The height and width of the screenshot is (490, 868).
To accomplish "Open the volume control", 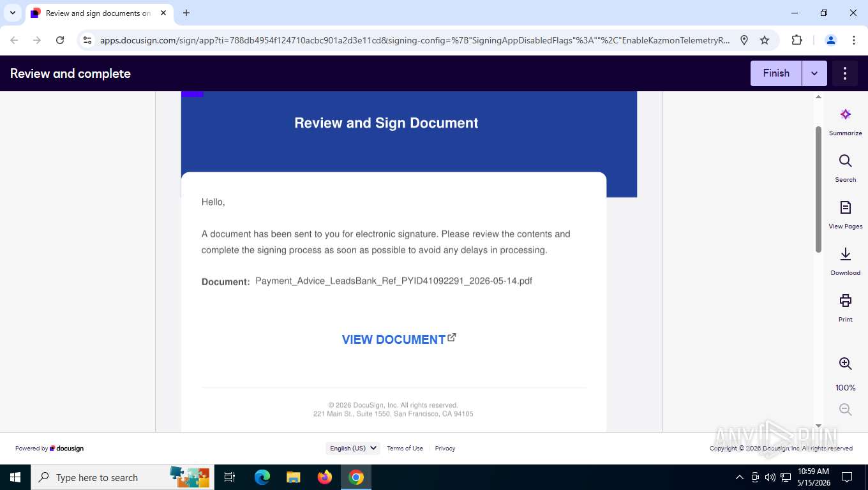I will point(770,477).
